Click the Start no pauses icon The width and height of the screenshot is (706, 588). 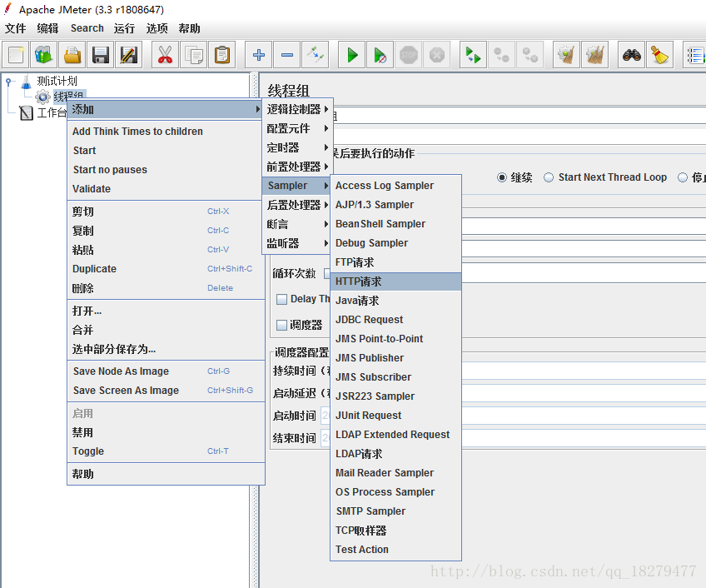click(380, 55)
